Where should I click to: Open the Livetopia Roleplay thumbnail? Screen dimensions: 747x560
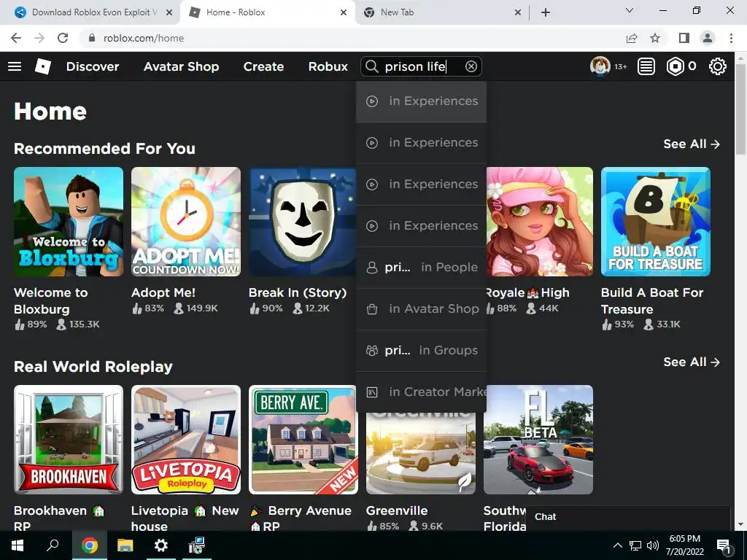coord(186,440)
